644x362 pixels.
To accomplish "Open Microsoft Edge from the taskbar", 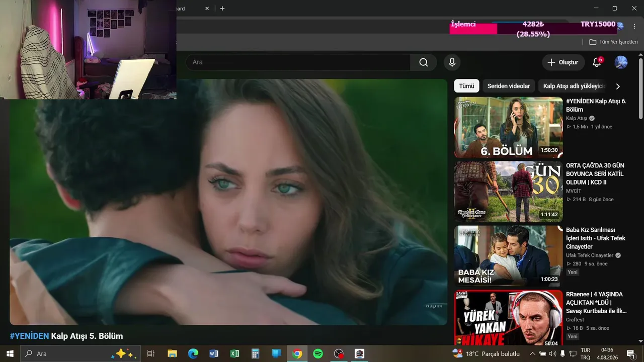I will click(193, 353).
